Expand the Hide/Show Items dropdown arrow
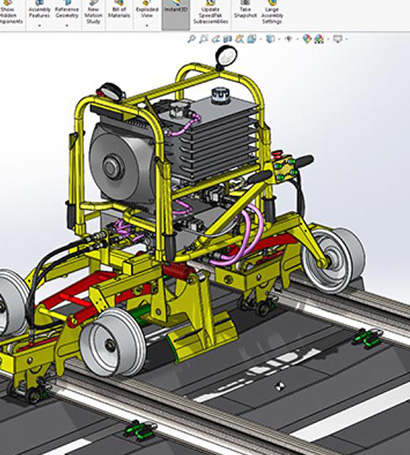The image size is (410, 455). (x=297, y=39)
